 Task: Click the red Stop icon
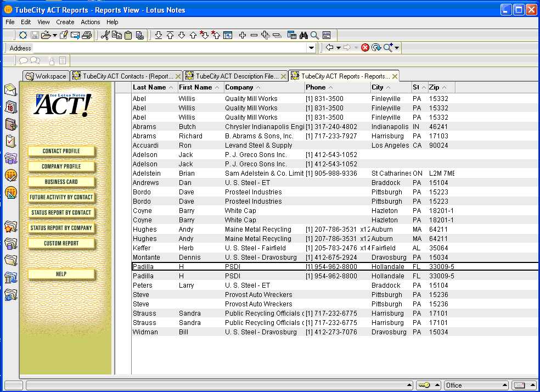click(x=365, y=48)
